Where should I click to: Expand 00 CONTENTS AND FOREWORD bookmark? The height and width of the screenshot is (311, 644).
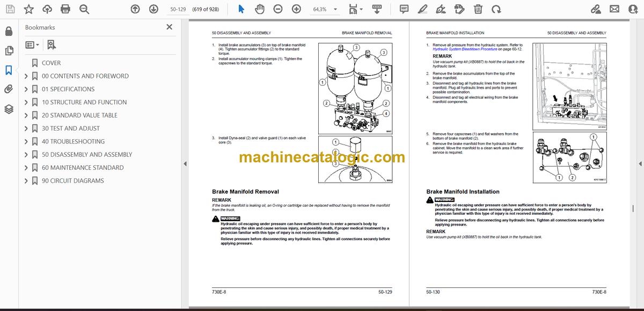click(x=26, y=76)
